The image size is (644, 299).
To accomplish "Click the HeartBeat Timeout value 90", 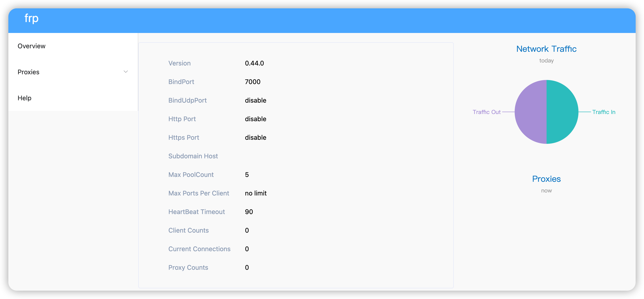I will (249, 212).
